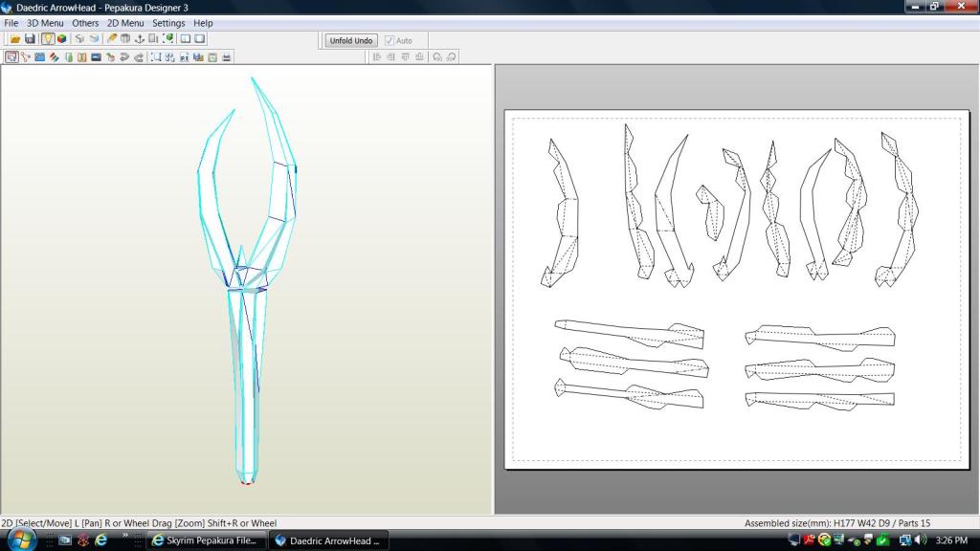980x551 pixels.
Task: Click the pencil edge edit icon
Action: (112, 38)
